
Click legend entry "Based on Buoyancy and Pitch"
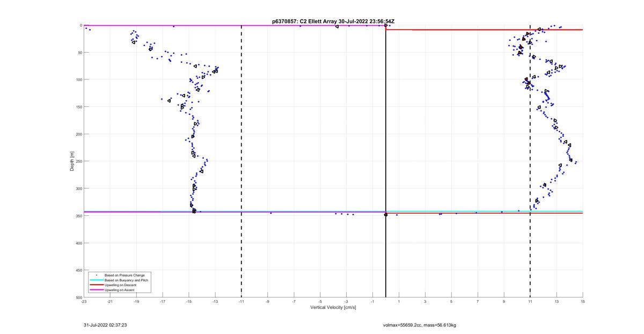point(127,280)
